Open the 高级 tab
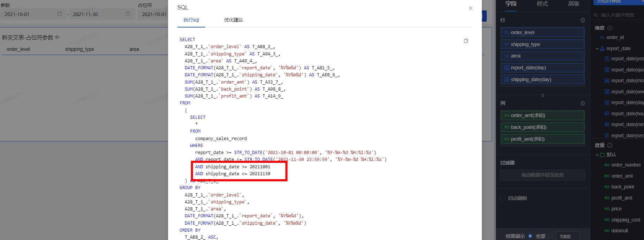This screenshot has width=644, height=240. [574, 4]
